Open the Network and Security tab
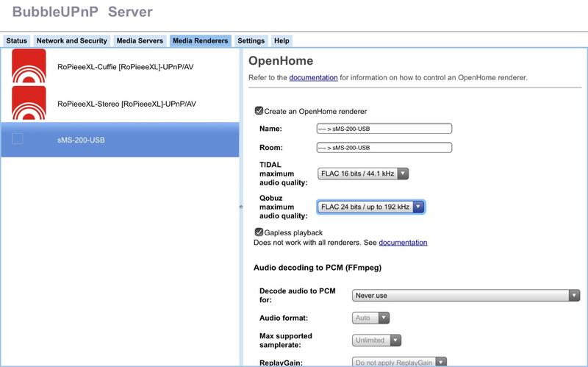This screenshot has width=588, height=367. pyautogui.click(x=72, y=41)
